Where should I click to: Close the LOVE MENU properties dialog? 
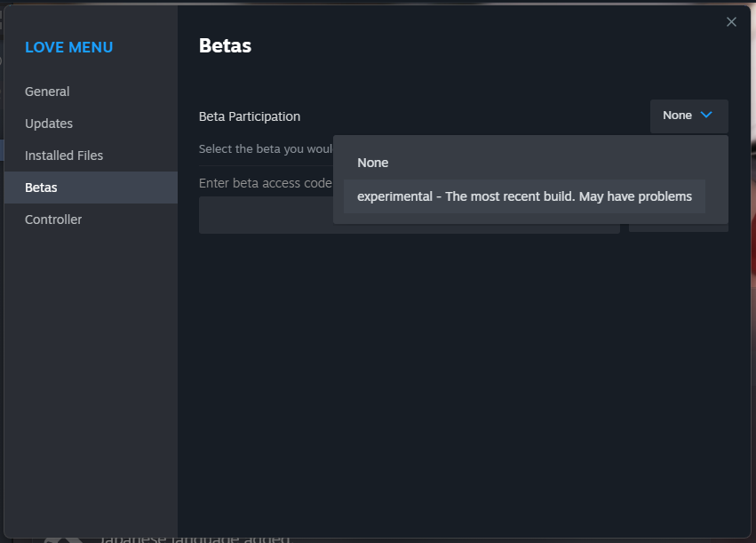(731, 21)
